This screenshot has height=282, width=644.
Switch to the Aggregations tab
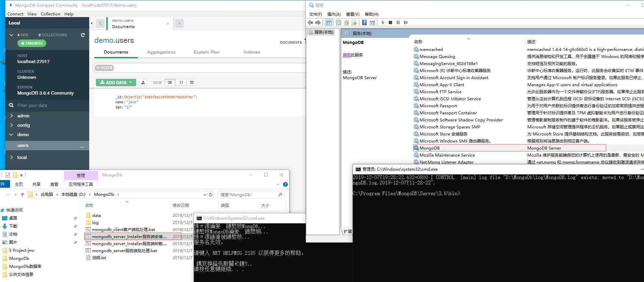pyautogui.click(x=161, y=52)
